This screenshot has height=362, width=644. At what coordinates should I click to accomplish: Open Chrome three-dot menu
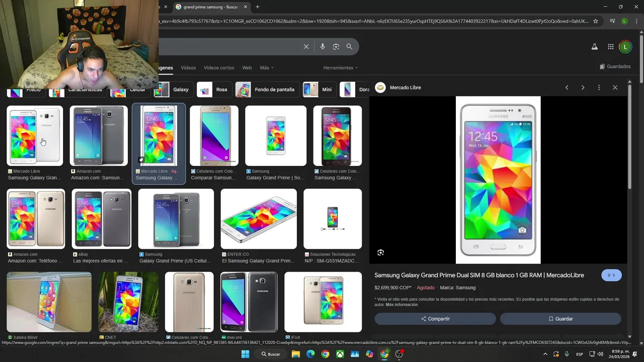click(x=635, y=21)
